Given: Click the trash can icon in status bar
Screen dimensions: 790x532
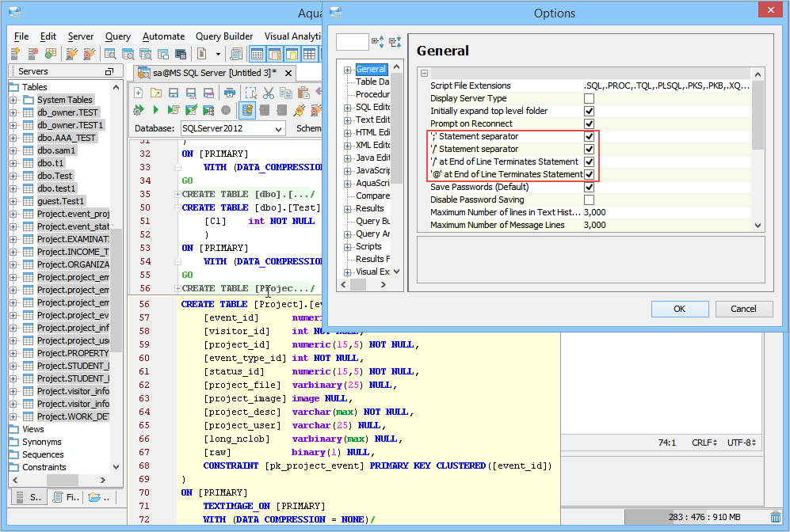Looking at the screenshot, I should click(x=775, y=517).
